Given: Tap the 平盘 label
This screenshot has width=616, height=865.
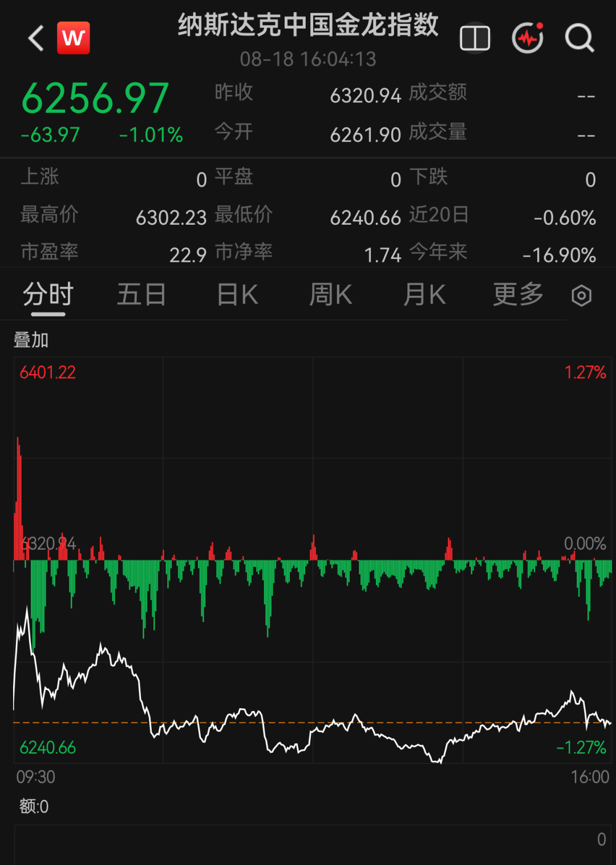Looking at the screenshot, I should (x=234, y=177).
